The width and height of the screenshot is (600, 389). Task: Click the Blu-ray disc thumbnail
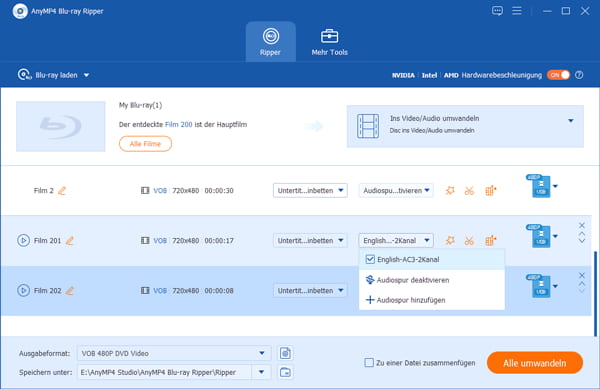pyautogui.click(x=60, y=126)
